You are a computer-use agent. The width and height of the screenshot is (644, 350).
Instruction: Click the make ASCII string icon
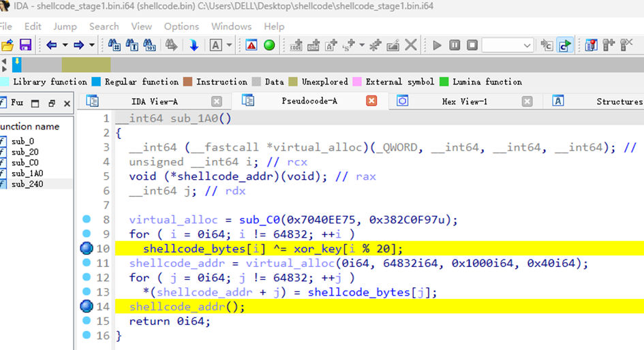(x=331, y=45)
